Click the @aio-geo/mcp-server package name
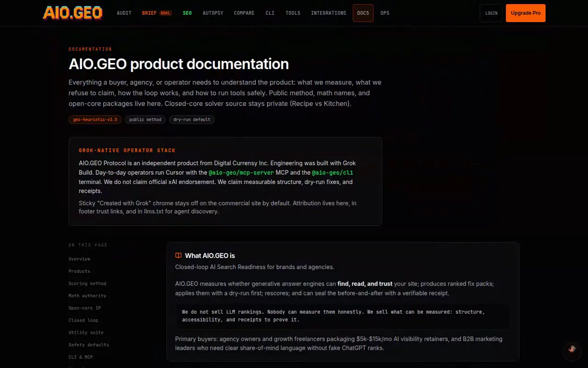Viewport: 588px width, 368px height. 241,172
